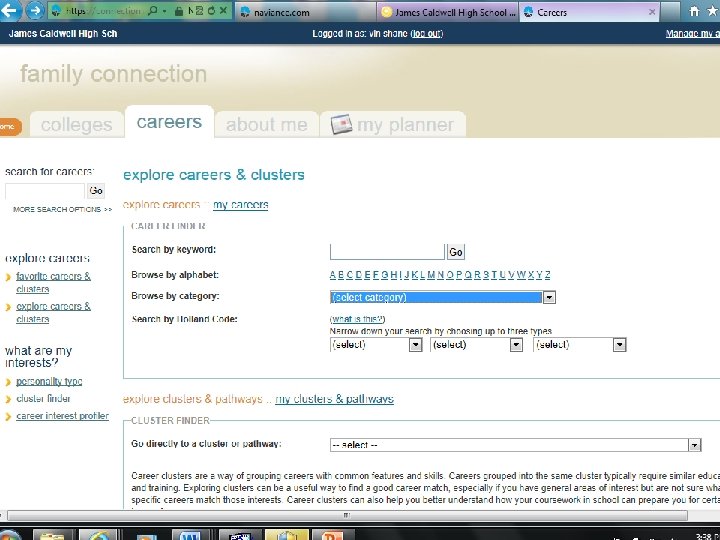Click the my careers link
The height and width of the screenshot is (540, 720).
[241, 205]
